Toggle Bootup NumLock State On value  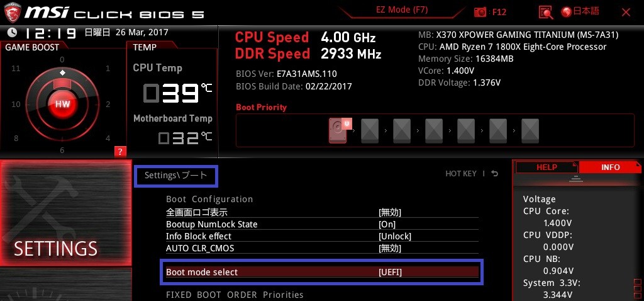click(x=387, y=224)
